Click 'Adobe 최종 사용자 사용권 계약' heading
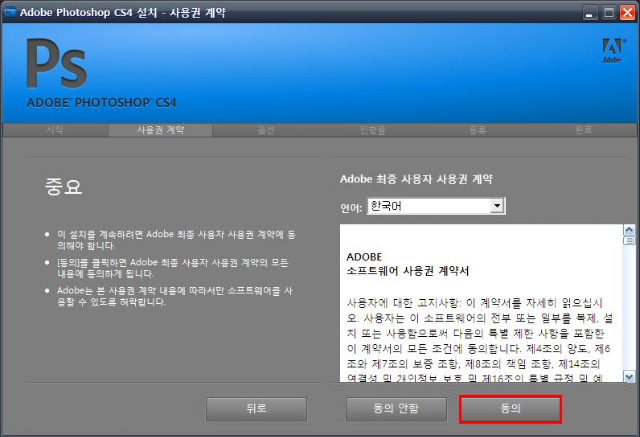This screenshot has width=640, height=437. tap(416, 179)
